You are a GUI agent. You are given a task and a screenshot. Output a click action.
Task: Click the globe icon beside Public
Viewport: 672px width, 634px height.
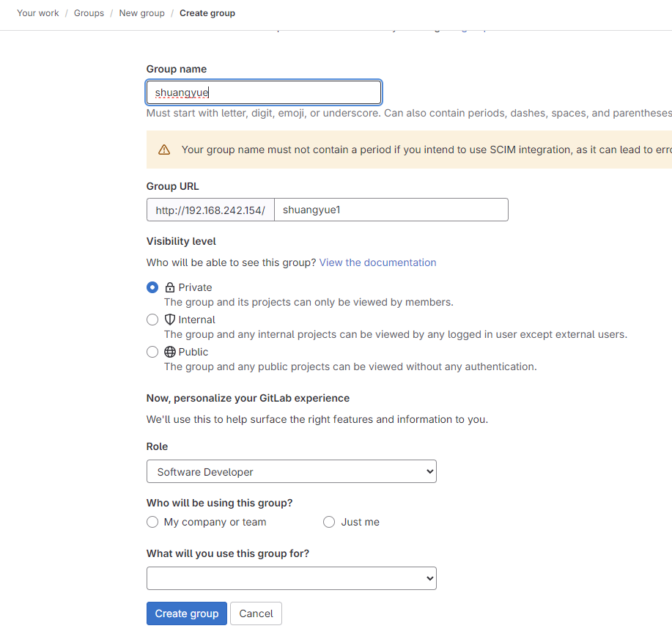pos(170,352)
